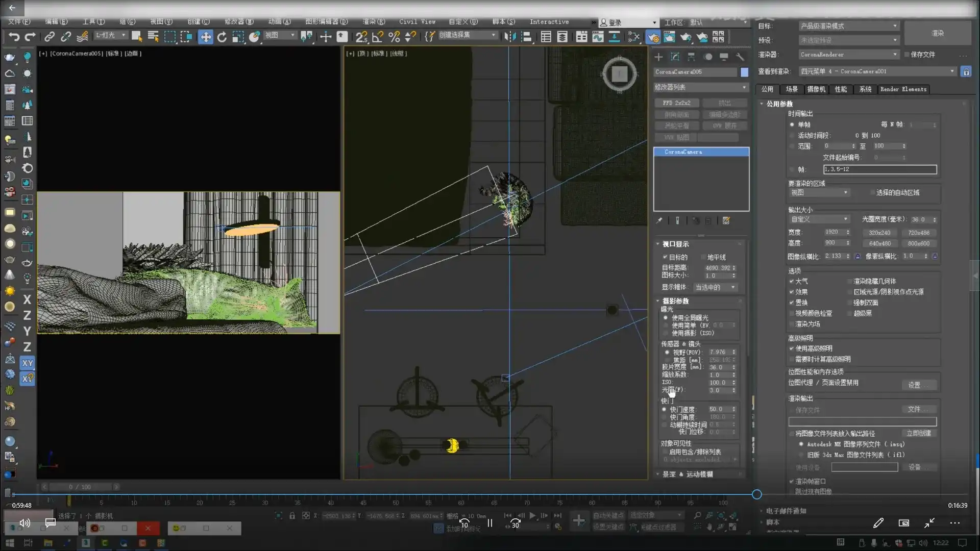Select the Move transform tool
The width and height of the screenshot is (980, 551).
click(206, 37)
